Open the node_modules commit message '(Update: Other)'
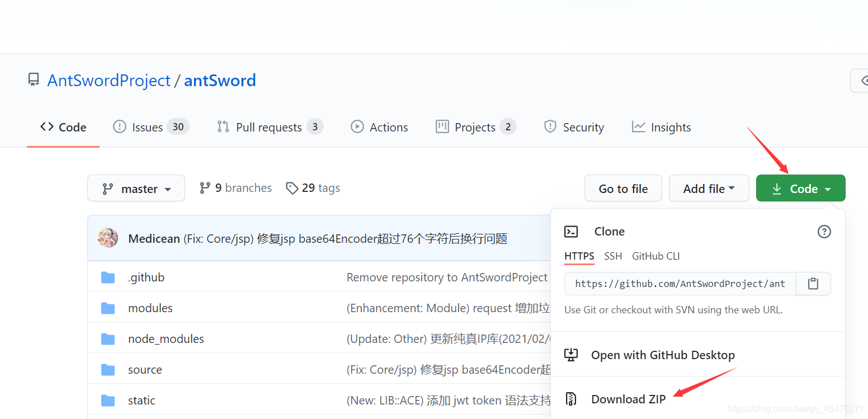 pos(449,339)
